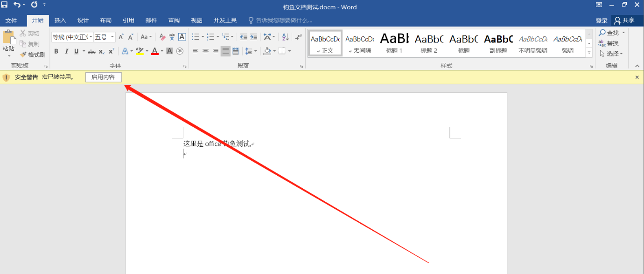Sort the selected paragraphs A to Z
Image resolution: width=644 pixels, height=274 pixels.
click(286, 37)
